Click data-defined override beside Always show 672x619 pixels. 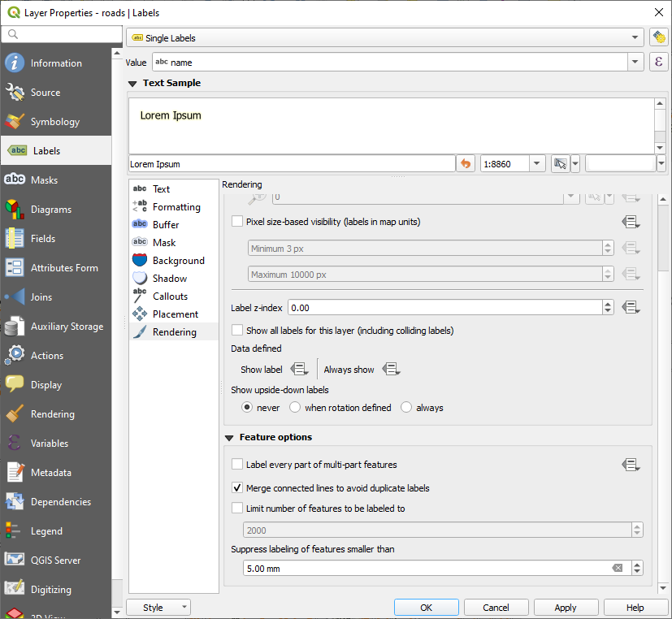click(391, 370)
